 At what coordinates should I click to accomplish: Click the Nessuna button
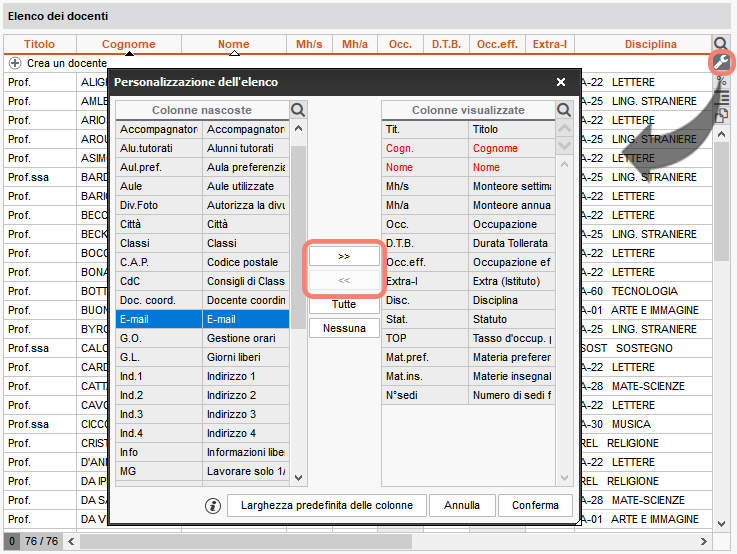344,328
